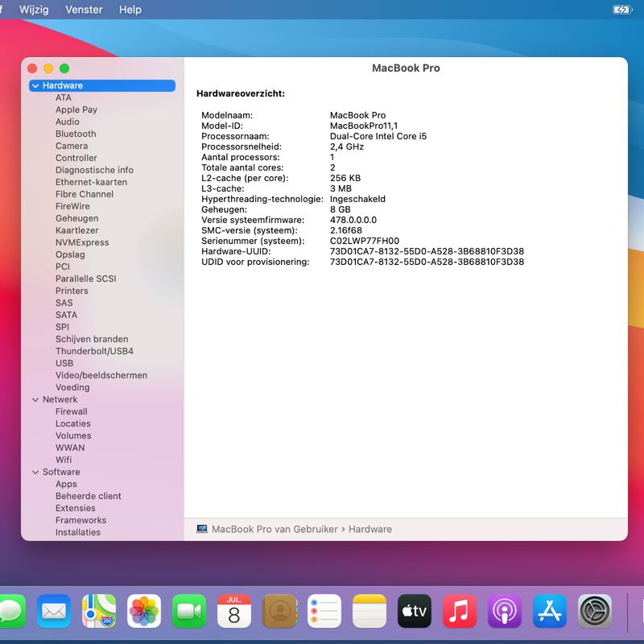Click Hardwareoverzicht heading

tap(241, 93)
